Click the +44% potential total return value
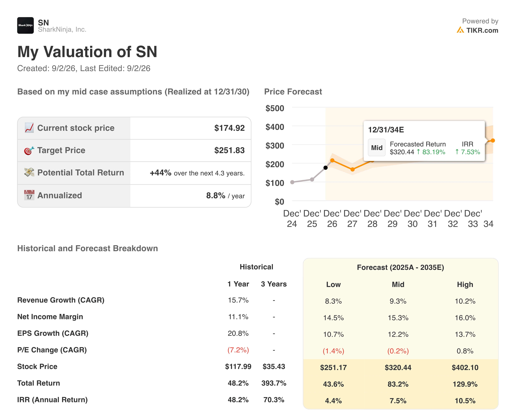The image size is (516, 420). 161,173
